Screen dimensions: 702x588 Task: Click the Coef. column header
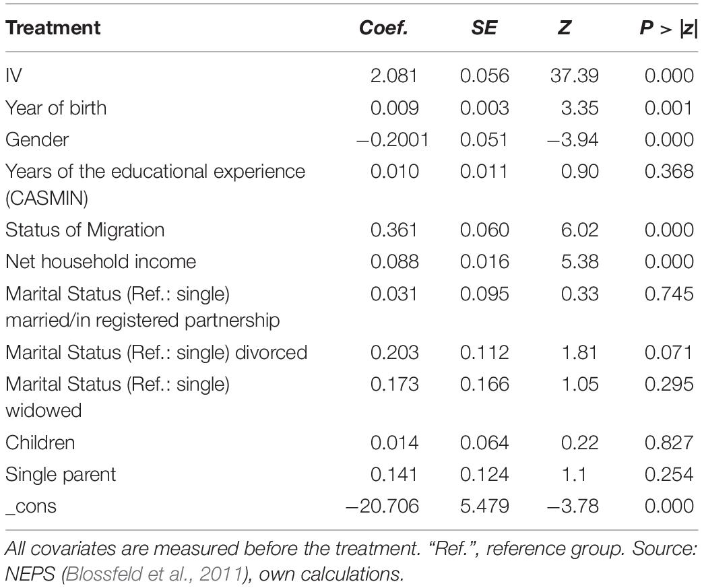coord(384,28)
